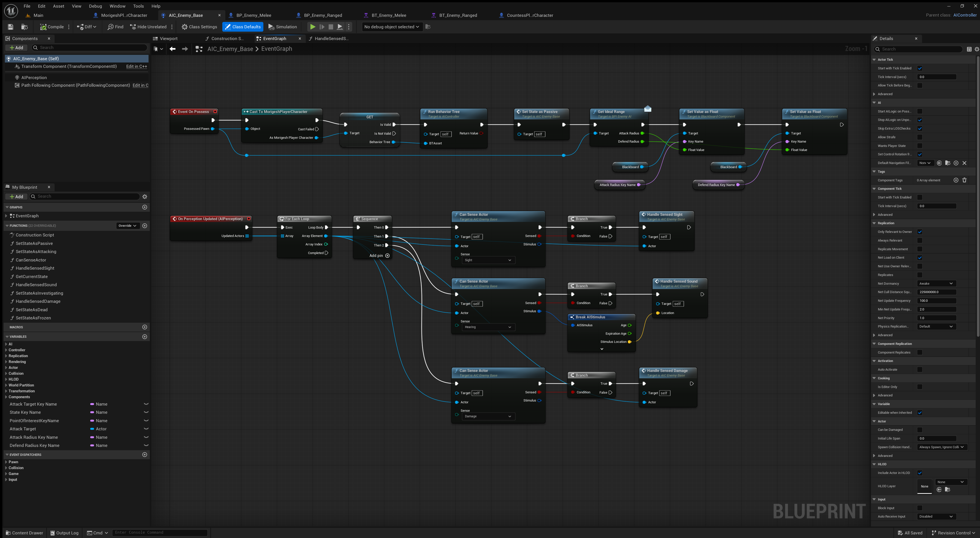Click the Attack Target Actor type pill
This screenshot has width=980, height=538.
pos(92,429)
